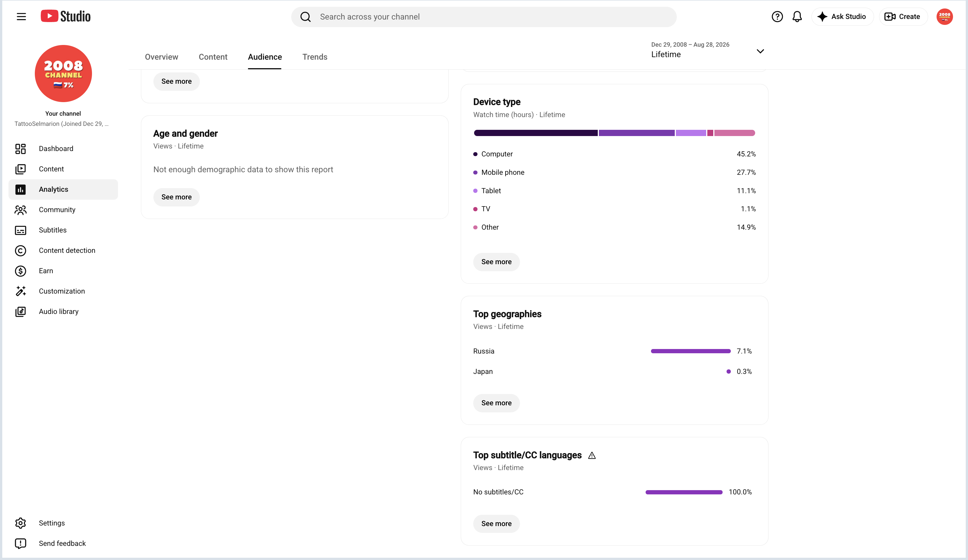
Task: Click the help question mark icon
Action: pyautogui.click(x=777, y=16)
